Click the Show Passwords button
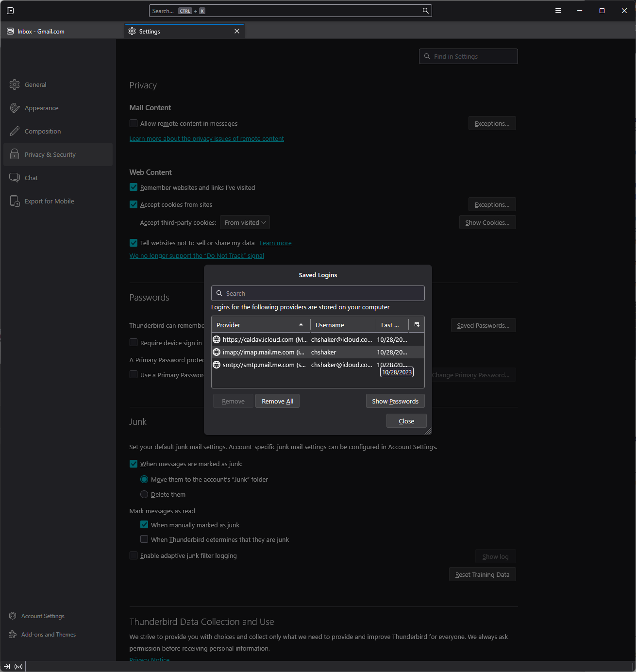This screenshot has height=672, width=636. coord(395,402)
